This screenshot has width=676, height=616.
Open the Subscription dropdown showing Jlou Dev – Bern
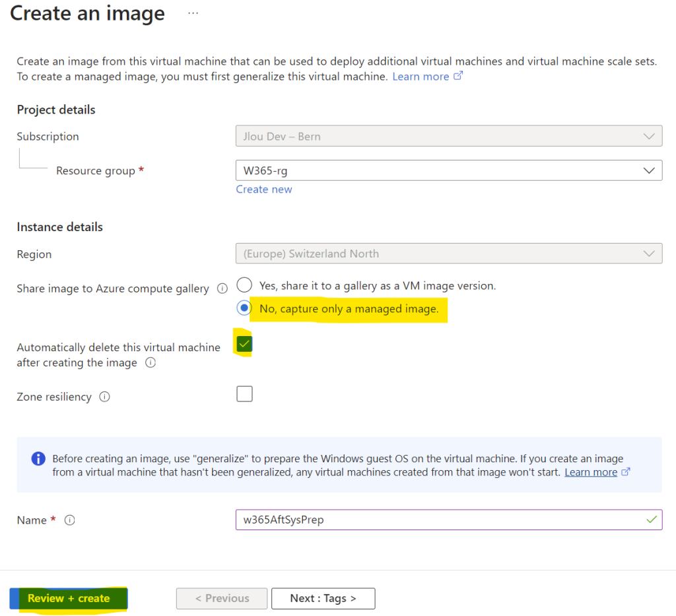[449, 136]
